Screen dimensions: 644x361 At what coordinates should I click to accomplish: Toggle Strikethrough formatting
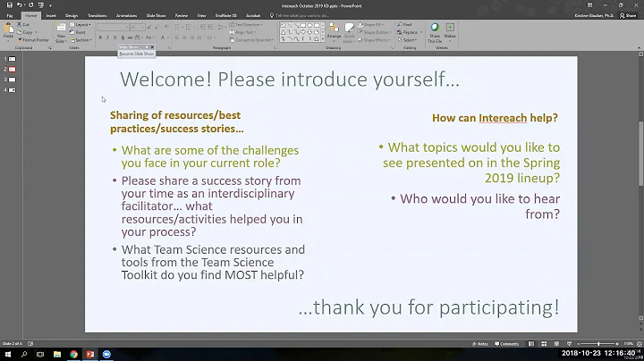tap(130, 38)
